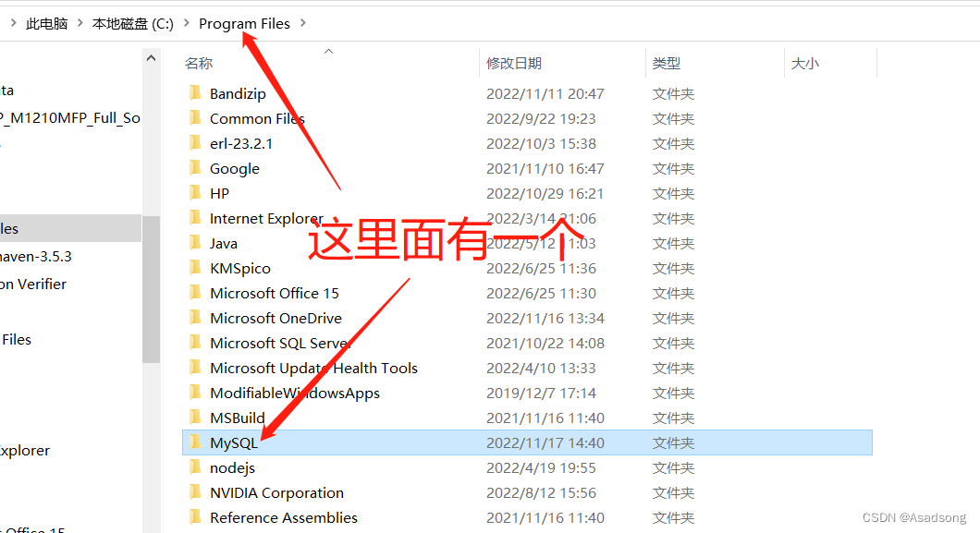Click the HP folder icon
980x533 pixels.
195,193
